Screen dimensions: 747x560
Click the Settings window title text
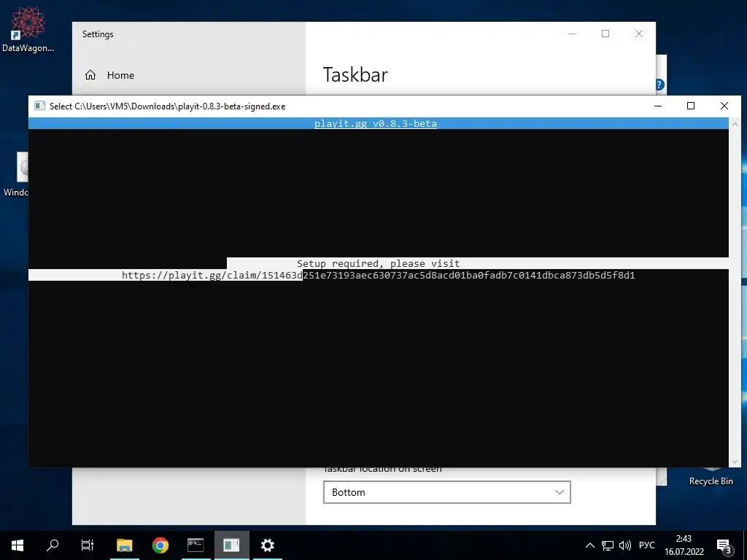pyautogui.click(x=98, y=34)
